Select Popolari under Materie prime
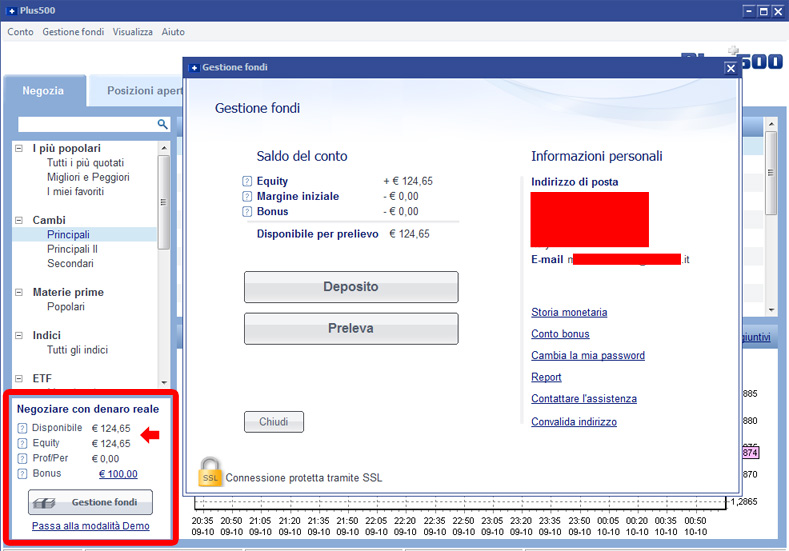The height and width of the screenshot is (551, 789). tap(66, 307)
